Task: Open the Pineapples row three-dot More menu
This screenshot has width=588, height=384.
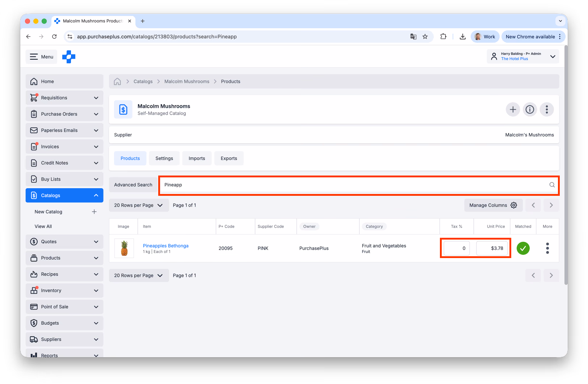Action: tap(547, 248)
